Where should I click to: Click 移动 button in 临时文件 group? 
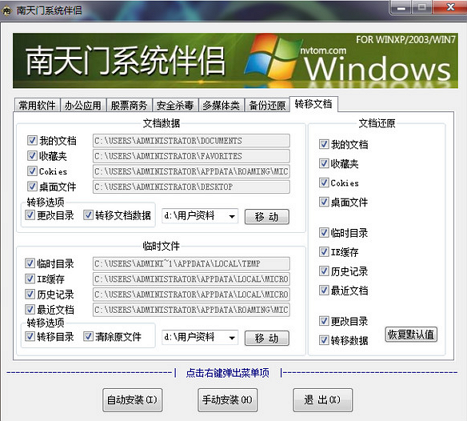(x=267, y=338)
